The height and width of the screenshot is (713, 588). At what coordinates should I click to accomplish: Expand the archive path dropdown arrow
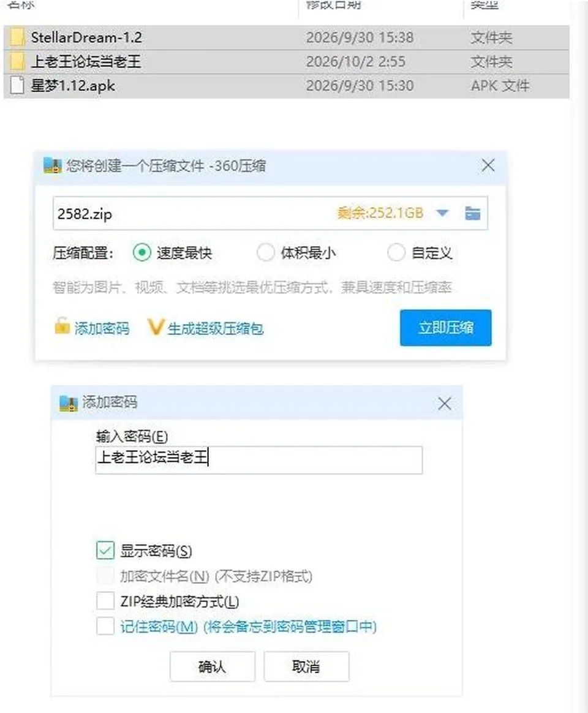[442, 213]
